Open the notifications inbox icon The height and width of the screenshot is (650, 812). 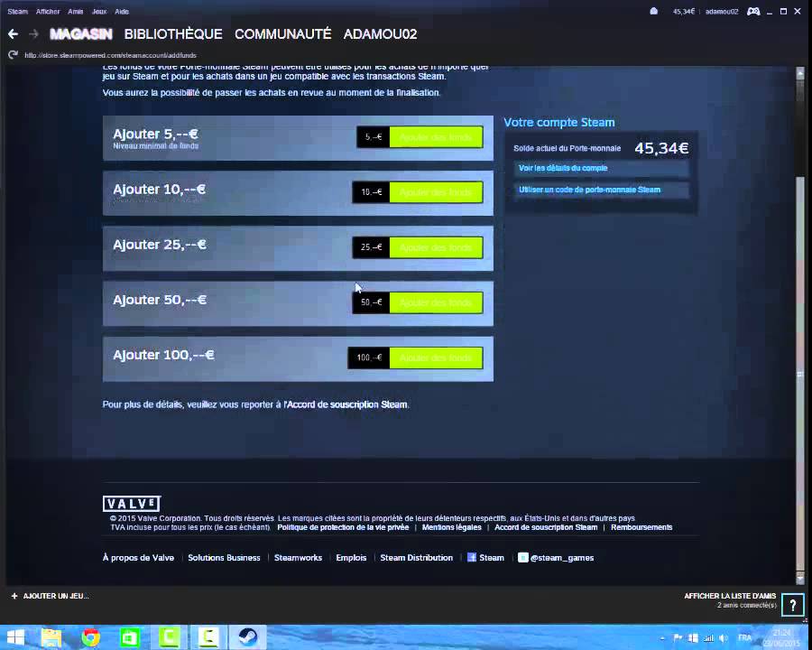pyautogui.click(x=653, y=12)
